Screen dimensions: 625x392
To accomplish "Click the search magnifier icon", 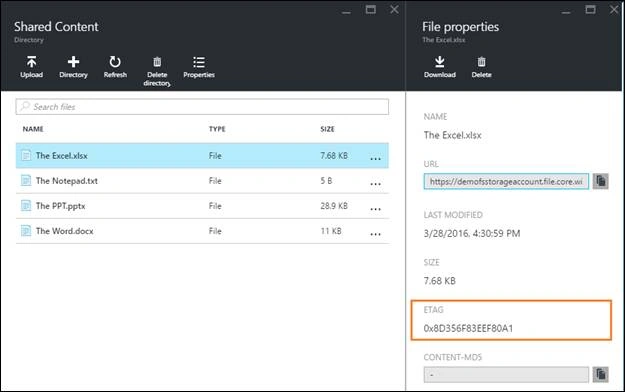I will point(25,106).
